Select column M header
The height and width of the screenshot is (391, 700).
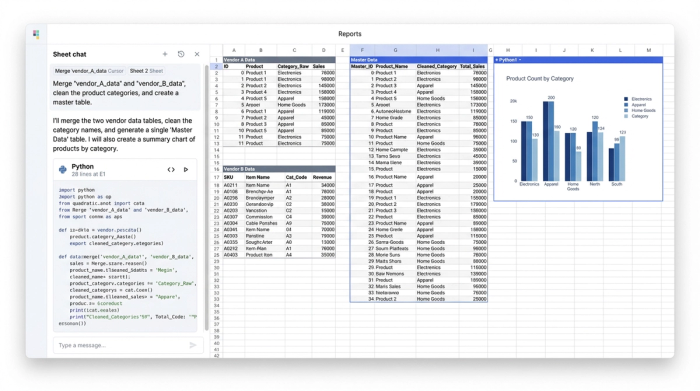tap(649, 50)
